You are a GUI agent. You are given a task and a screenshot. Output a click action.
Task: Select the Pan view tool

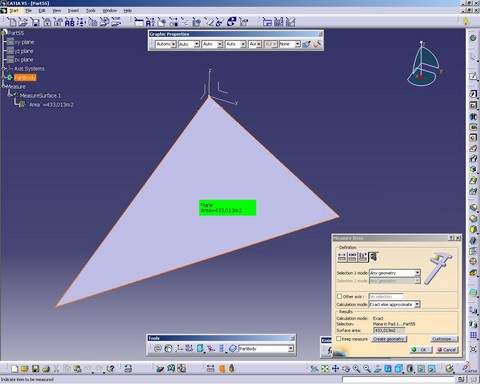point(335,368)
